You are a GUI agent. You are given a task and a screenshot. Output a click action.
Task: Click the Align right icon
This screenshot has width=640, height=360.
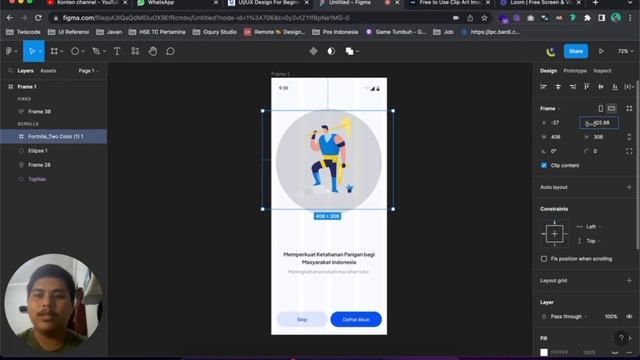pos(572,87)
